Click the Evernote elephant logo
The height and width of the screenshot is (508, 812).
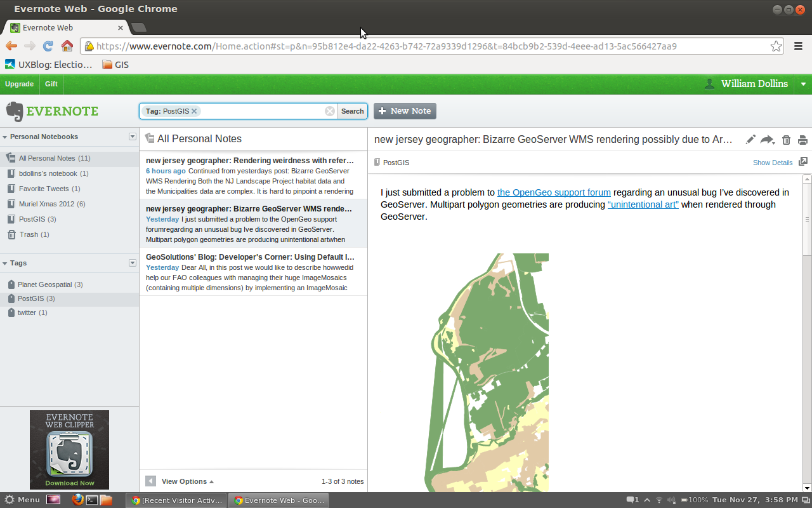(15, 111)
